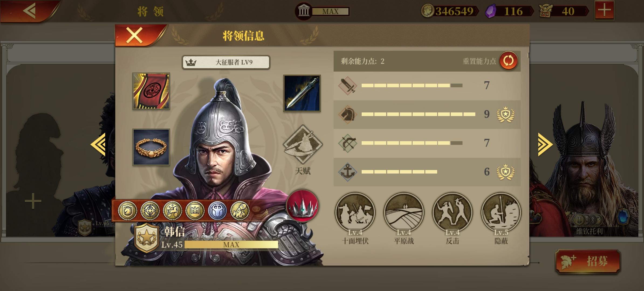The width and height of the screenshot is (644, 291).
Task: Select the sword weapon equipment slot
Action: (302, 93)
